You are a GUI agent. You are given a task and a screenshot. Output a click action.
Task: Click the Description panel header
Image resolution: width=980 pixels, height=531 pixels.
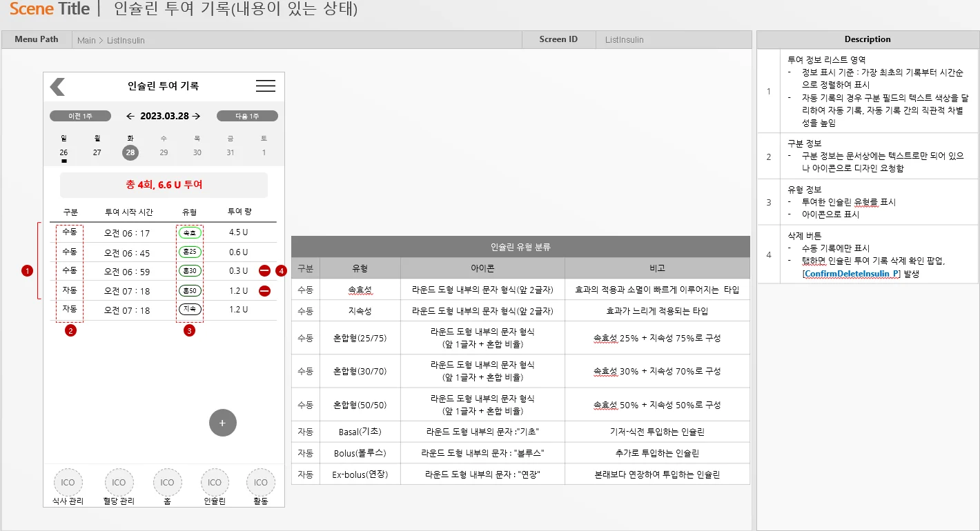868,39
